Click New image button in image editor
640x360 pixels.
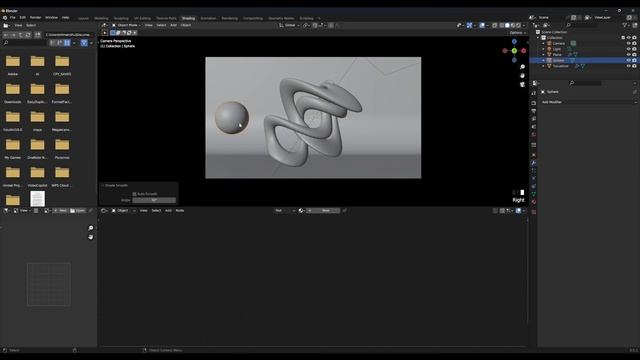(x=60, y=211)
